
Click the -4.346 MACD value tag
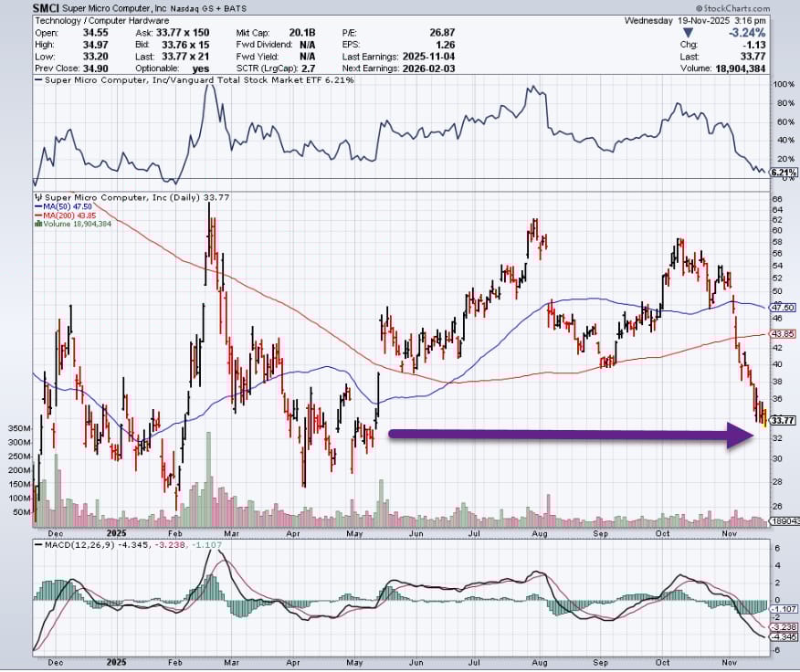tap(784, 637)
